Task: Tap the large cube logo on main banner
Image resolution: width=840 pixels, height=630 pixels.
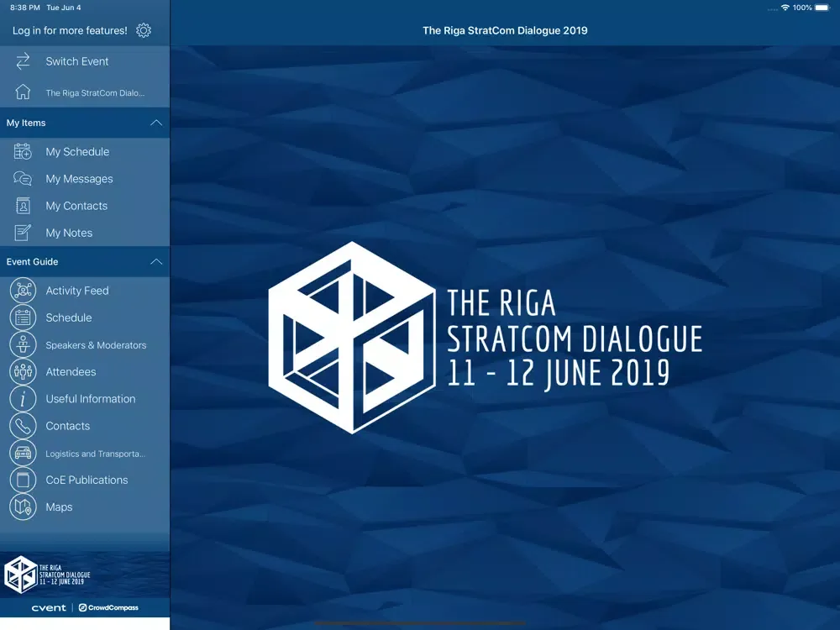Action: tap(352, 338)
